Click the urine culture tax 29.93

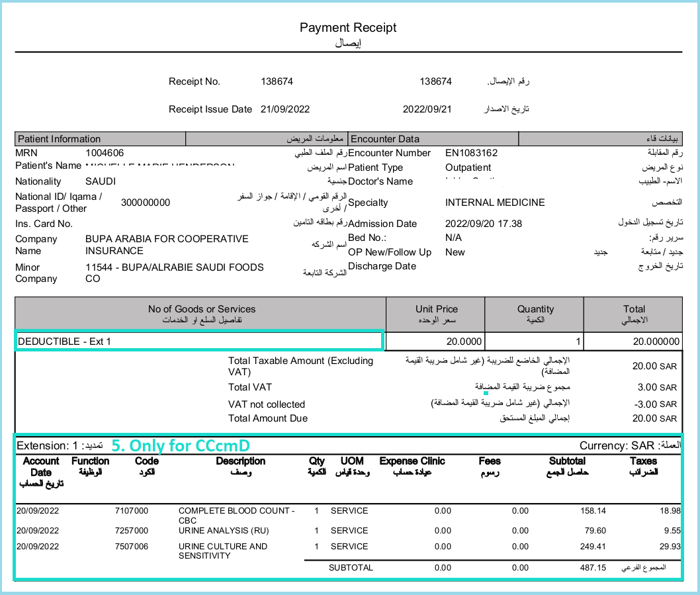(x=670, y=546)
